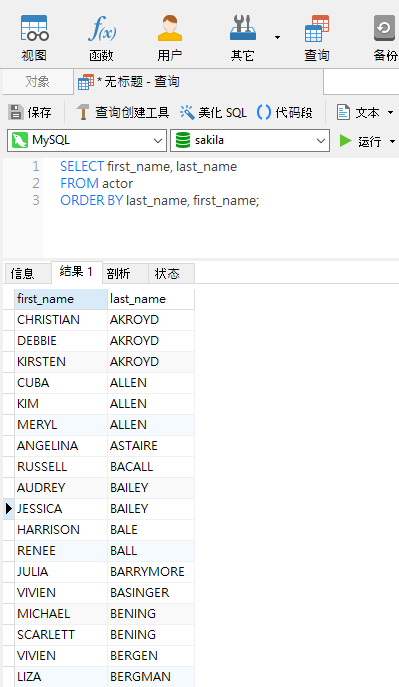The height and width of the screenshot is (687, 399).
Task: Open the 其它 (Others) tools icon
Action: (243, 39)
